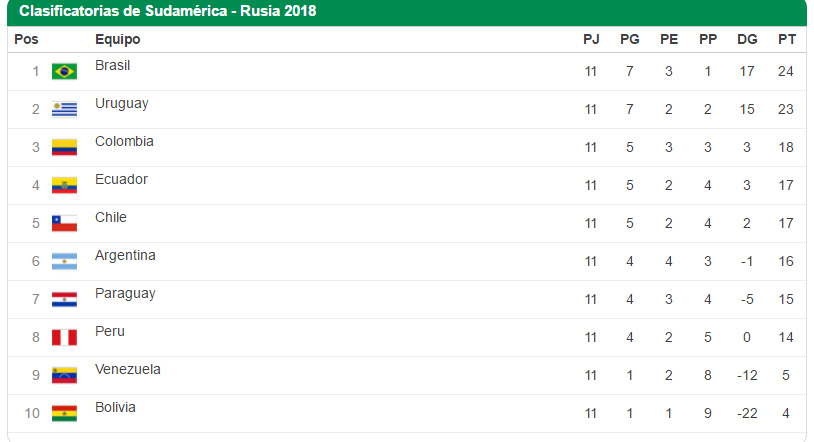Click the Uruguay flag icon
This screenshot has height=442, width=814.
pyautogui.click(x=64, y=109)
